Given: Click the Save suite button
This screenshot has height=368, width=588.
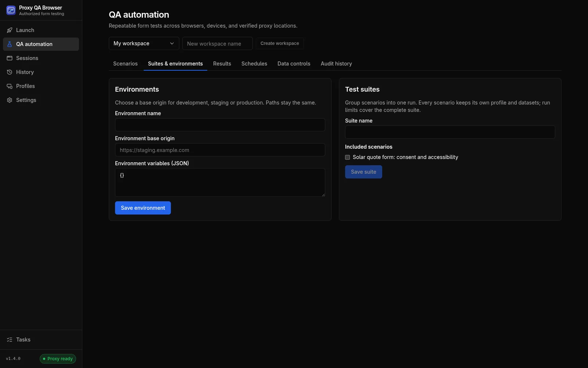Looking at the screenshot, I should (x=363, y=172).
